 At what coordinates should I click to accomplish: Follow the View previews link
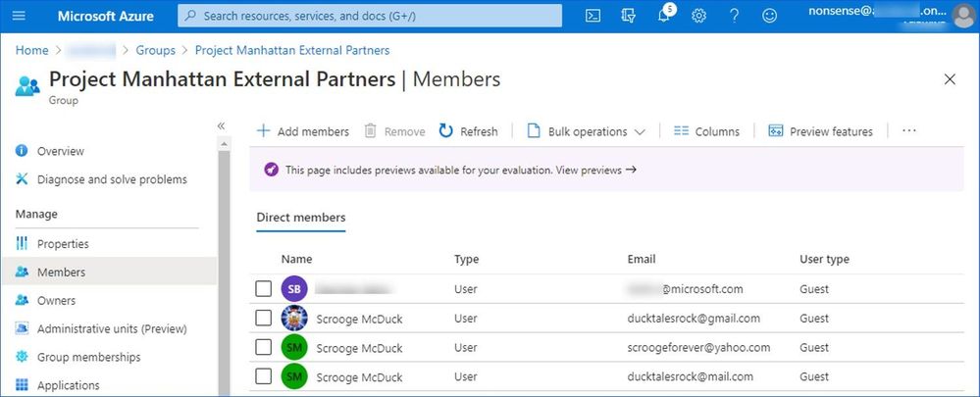[595, 170]
